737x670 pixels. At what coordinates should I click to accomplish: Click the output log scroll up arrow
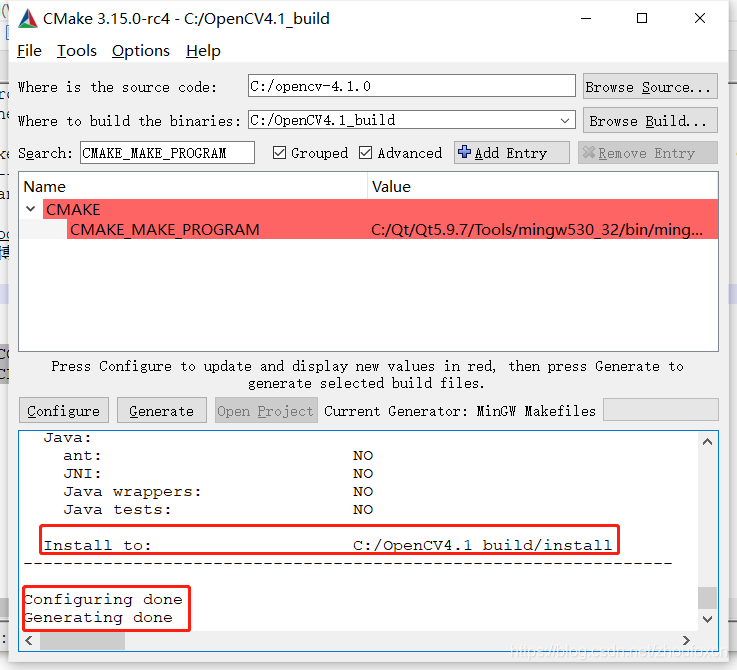[707, 442]
